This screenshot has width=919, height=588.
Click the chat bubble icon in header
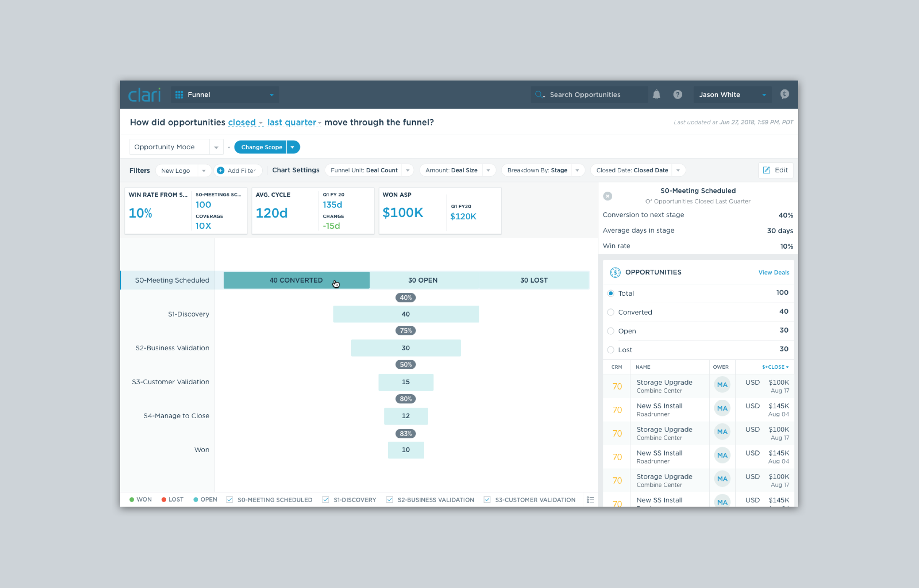[x=784, y=94]
